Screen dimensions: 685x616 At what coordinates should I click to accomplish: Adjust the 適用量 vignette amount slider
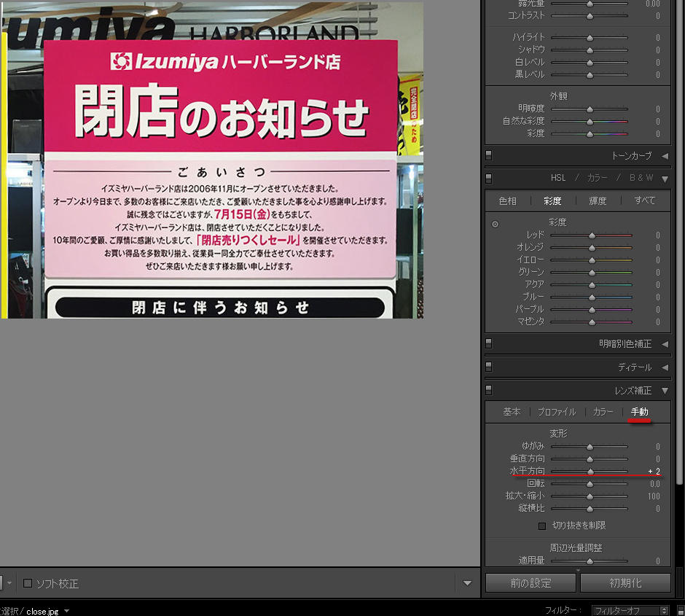point(590,561)
